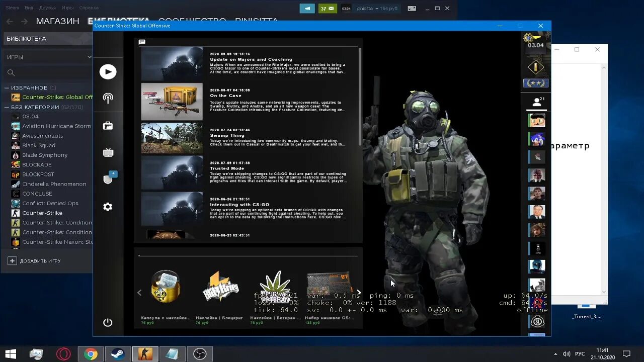The width and height of the screenshot is (644, 362).
Task: Show next store items with right arrow
Action: 359,292
